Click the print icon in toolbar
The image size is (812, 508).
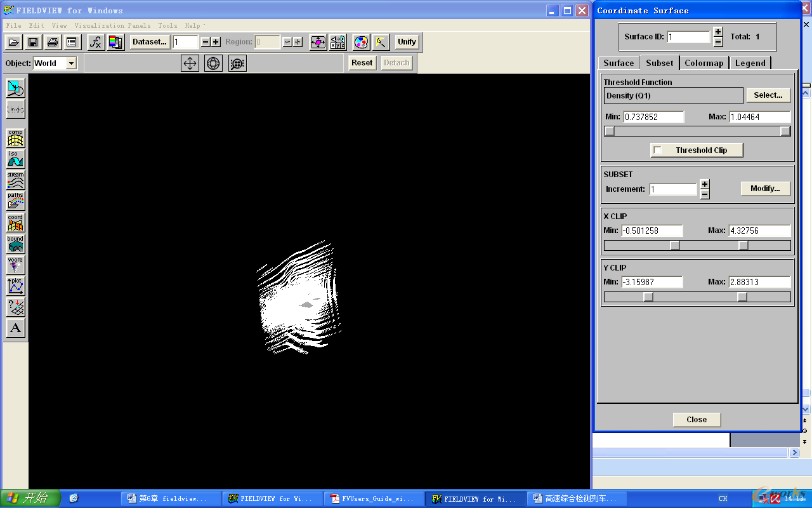53,42
